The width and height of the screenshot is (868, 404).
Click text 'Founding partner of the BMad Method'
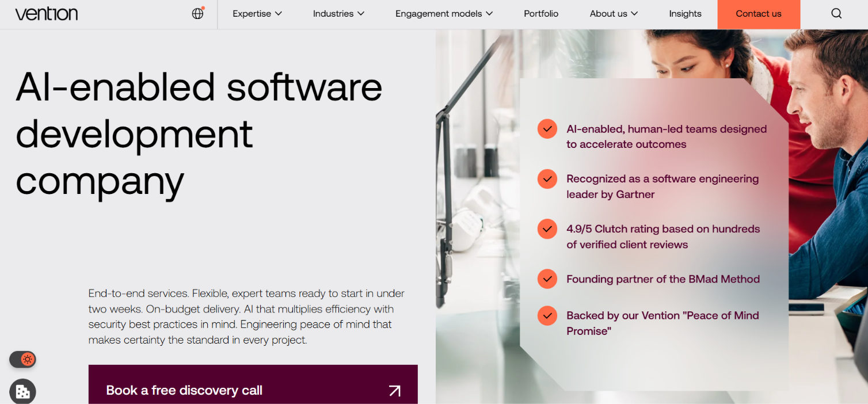pos(663,279)
